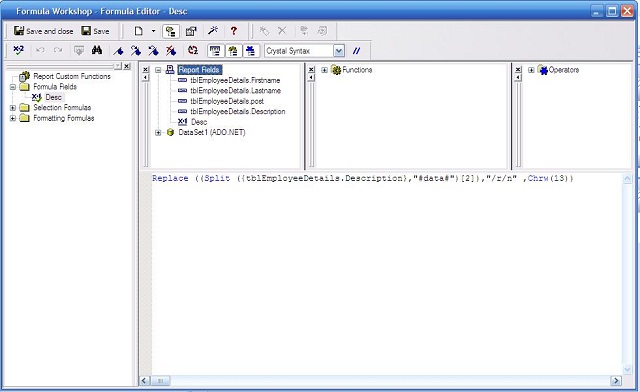Click the Formula Expert wand icon
The width and height of the screenshot is (640, 392).
213,31
